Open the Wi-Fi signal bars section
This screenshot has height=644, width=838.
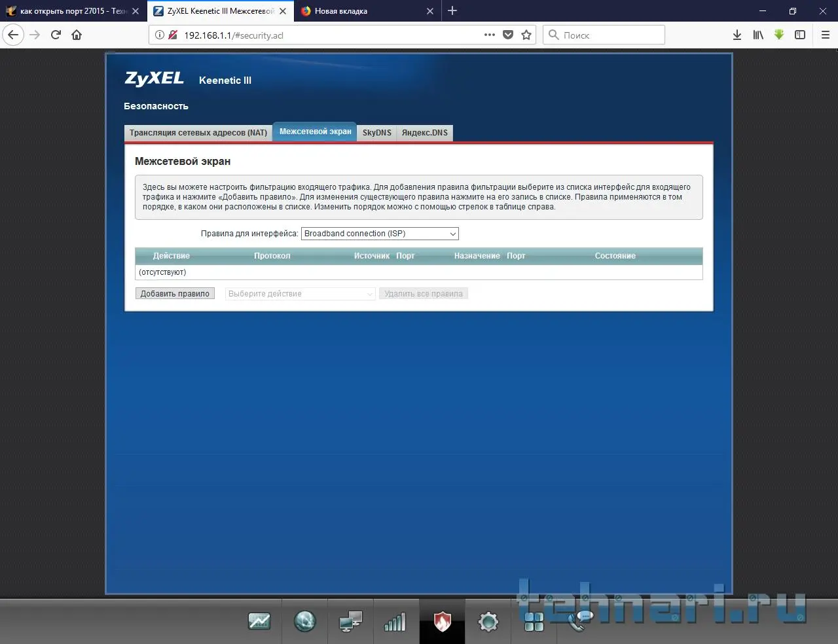click(395, 621)
